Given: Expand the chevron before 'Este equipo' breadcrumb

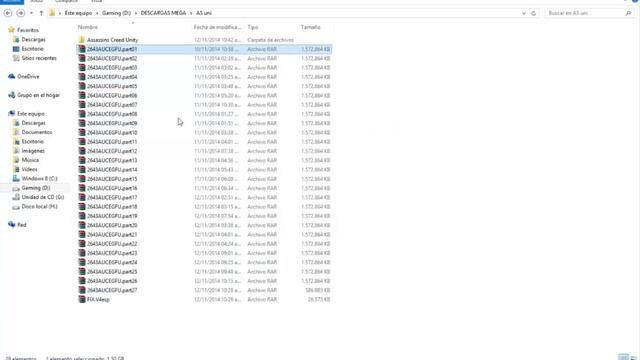Looking at the screenshot, I should 60,13.
